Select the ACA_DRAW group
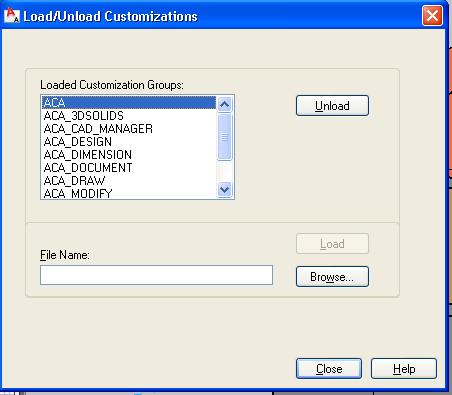 [x=129, y=181]
